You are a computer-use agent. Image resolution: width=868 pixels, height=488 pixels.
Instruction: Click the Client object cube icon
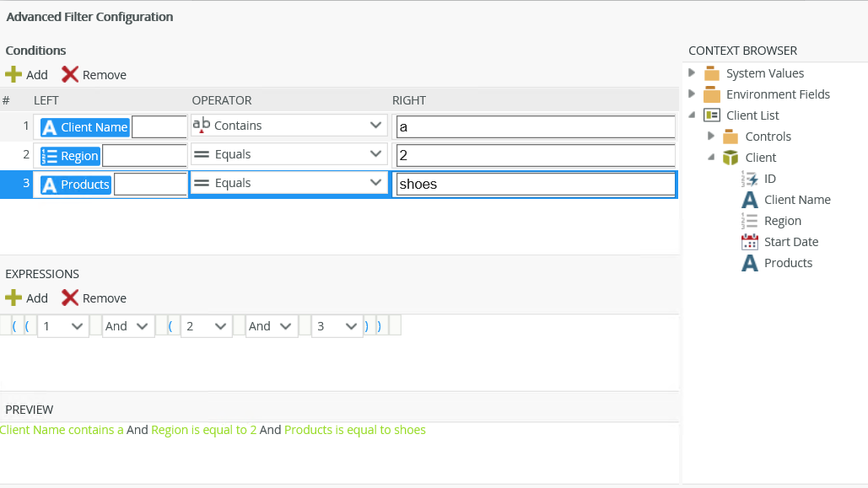click(731, 158)
